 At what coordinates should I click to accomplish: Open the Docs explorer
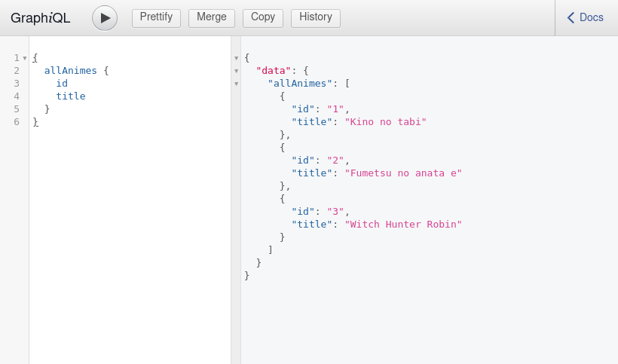(586, 18)
